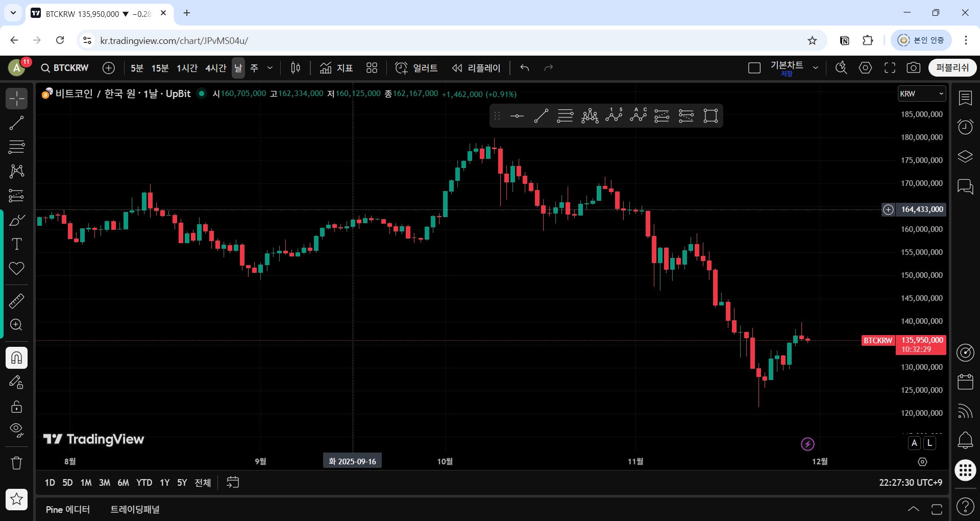Switch to the 1시간 timeframe
This screenshot has height=521, width=980.
coord(187,68)
